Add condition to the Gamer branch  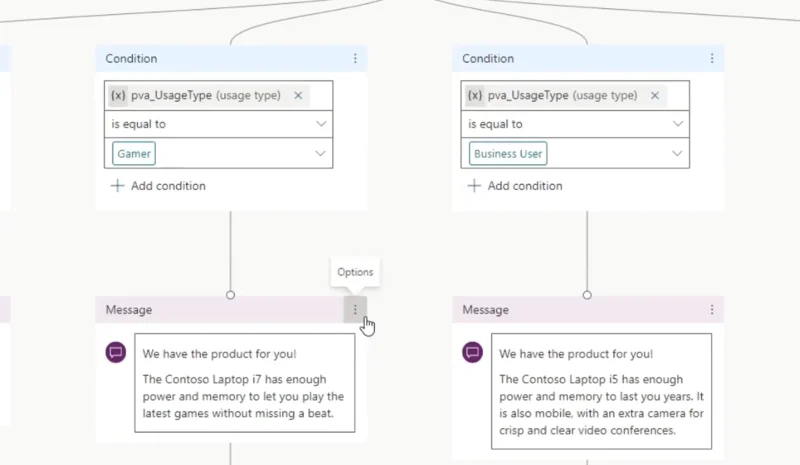[x=158, y=186]
